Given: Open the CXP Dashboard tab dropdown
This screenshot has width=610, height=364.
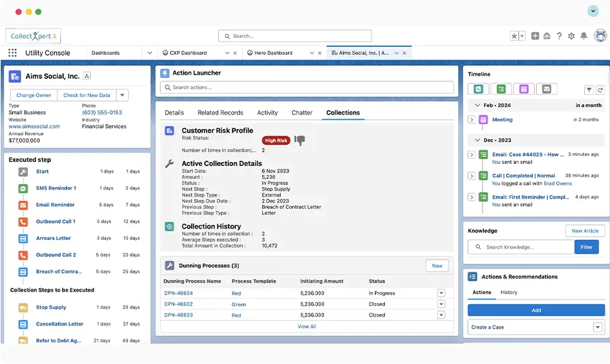Looking at the screenshot, I should pyautogui.click(x=227, y=53).
